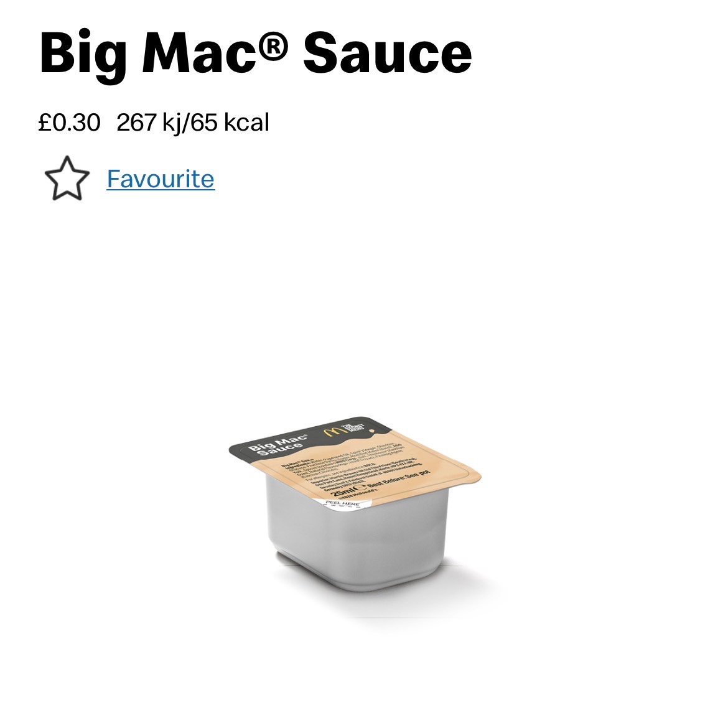Click the sauce drip icon on lid
Screen dimensions: 728x718
coord(373,431)
